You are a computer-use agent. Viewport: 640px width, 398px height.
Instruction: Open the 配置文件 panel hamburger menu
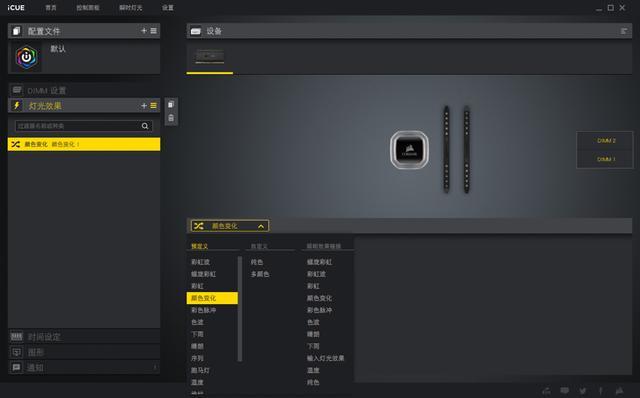(x=153, y=31)
